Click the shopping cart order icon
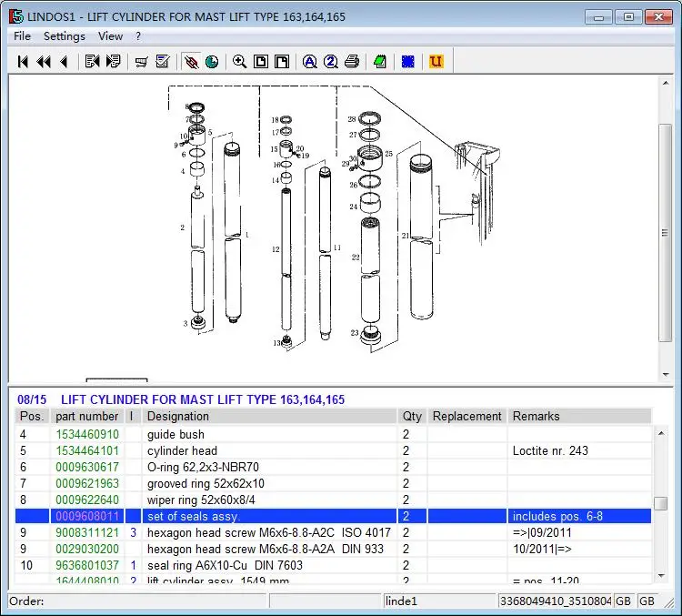The height and width of the screenshot is (616, 682). pos(141,62)
